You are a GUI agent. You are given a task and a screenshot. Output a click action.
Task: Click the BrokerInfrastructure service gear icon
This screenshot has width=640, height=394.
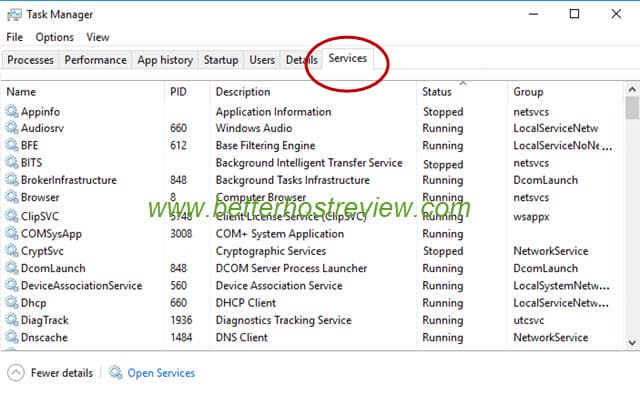[11, 180]
